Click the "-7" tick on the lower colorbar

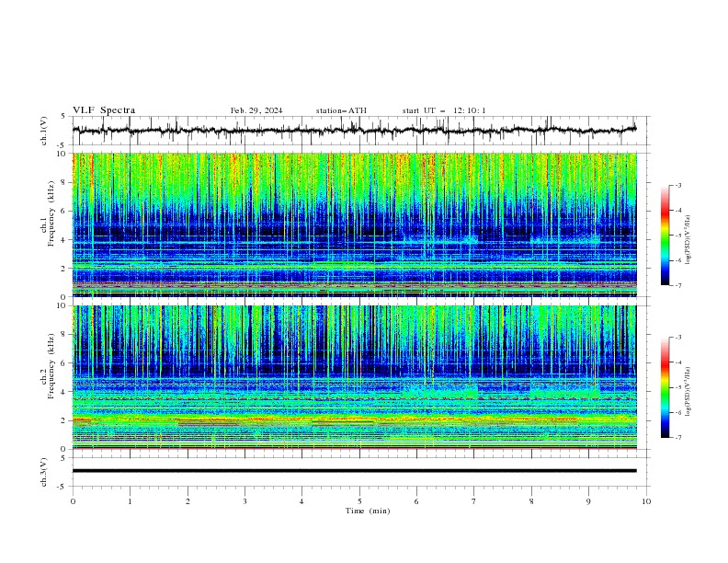(678, 438)
